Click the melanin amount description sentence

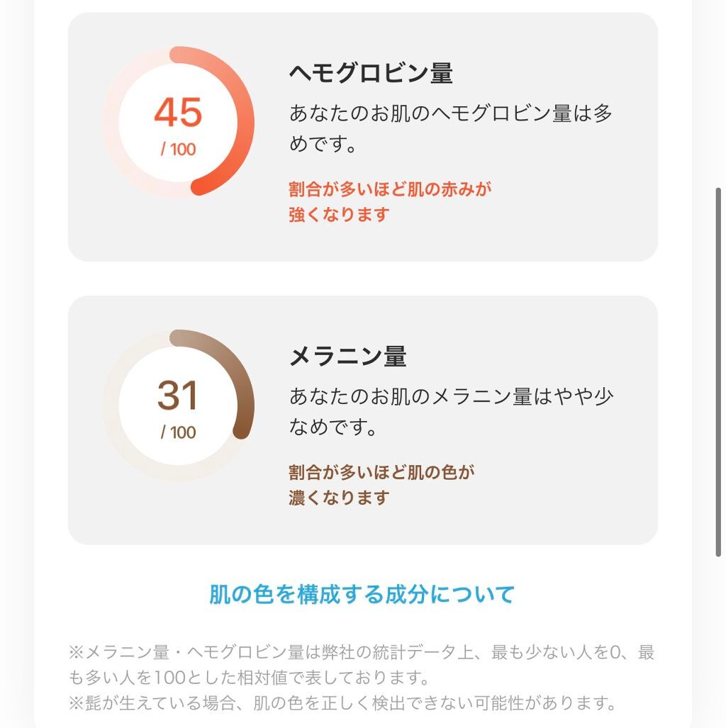450,411
